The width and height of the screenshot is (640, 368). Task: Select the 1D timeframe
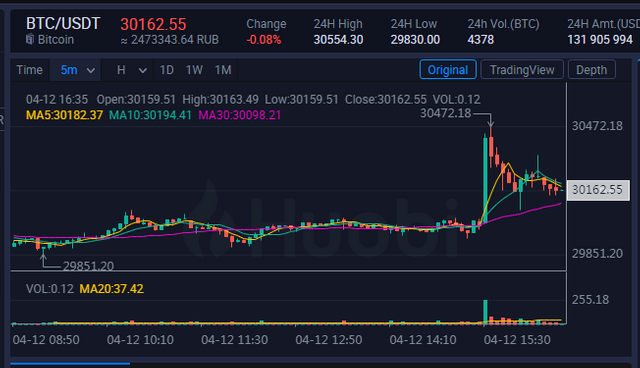(x=167, y=70)
